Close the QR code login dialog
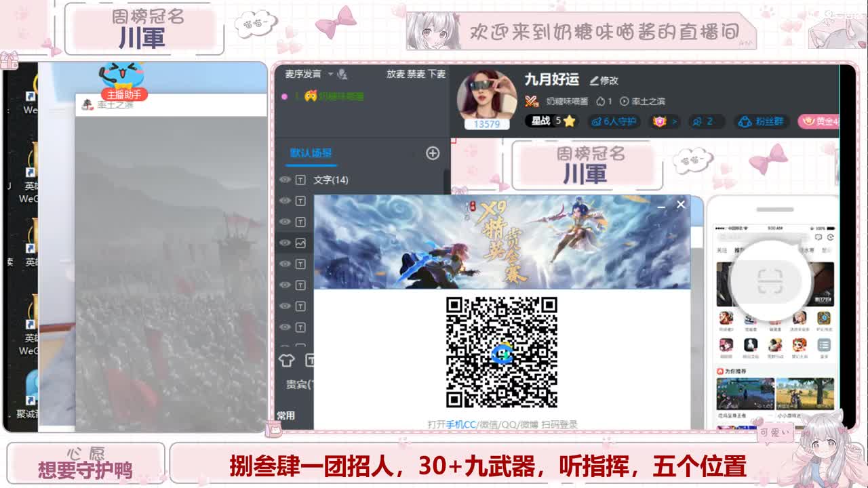Image resolution: width=868 pixels, height=488 pixels. pyautogui.click(x=681, y=204)
